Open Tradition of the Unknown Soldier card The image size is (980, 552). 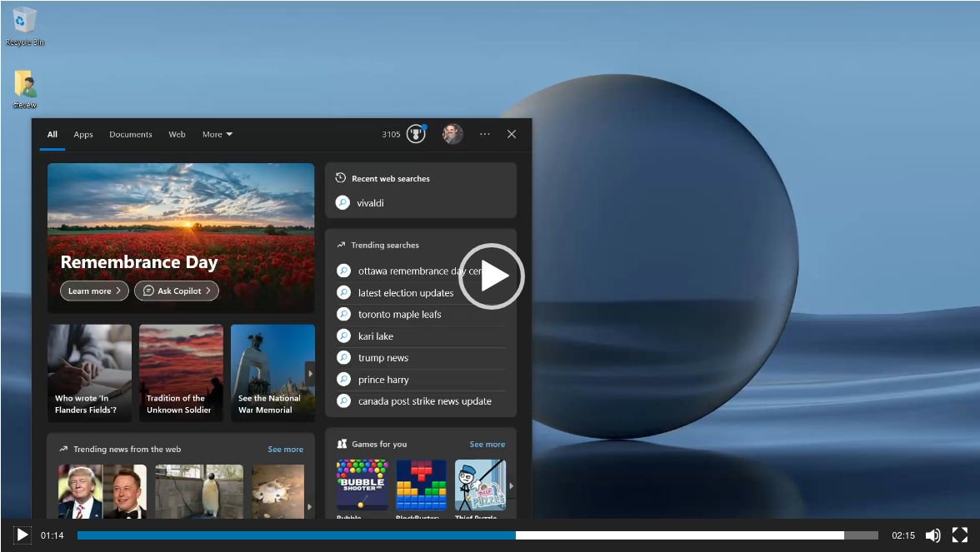pyautogui.click(x=182, y=373)
